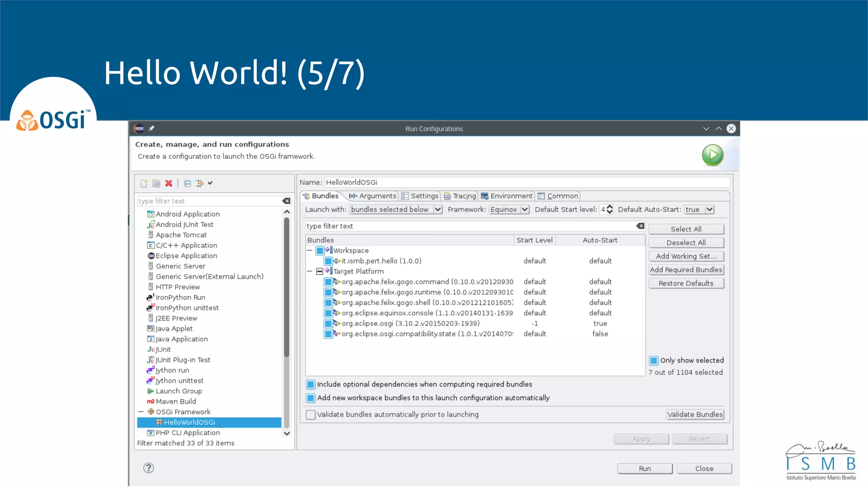The image size is (868, 488).
Task: Click the Collapse All configurations icon
Action: 187,183
